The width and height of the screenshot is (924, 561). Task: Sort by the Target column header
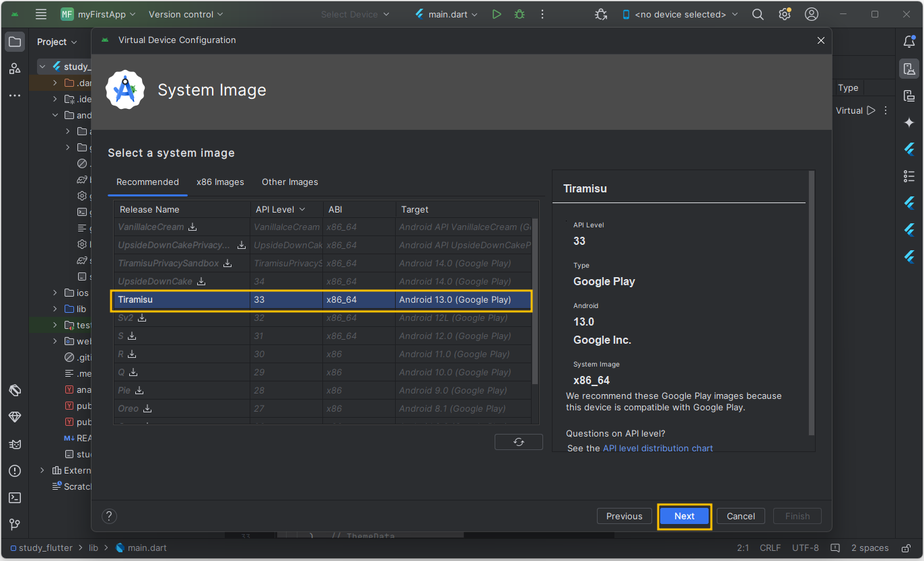click(467, 209)
